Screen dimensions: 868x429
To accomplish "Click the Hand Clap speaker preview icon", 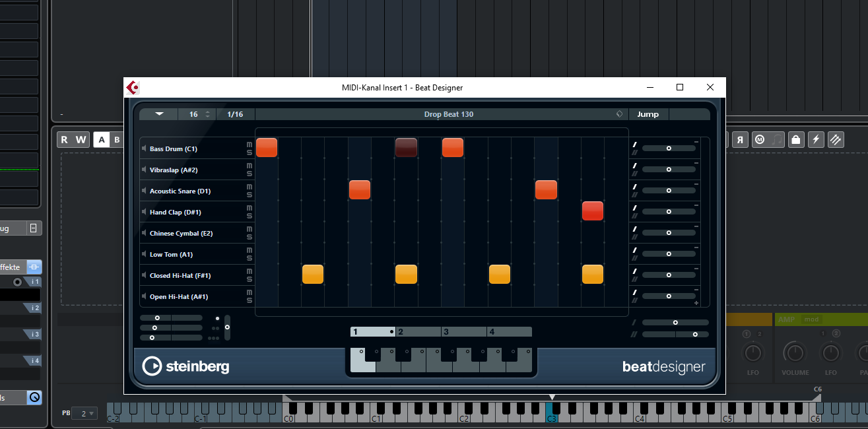I will (145, 212).
